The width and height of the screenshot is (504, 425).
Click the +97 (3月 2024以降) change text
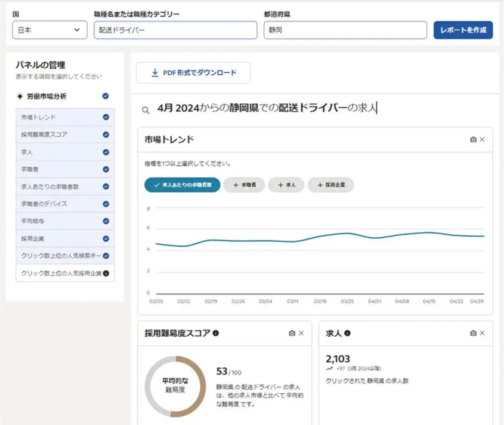(x=359, y=369)
